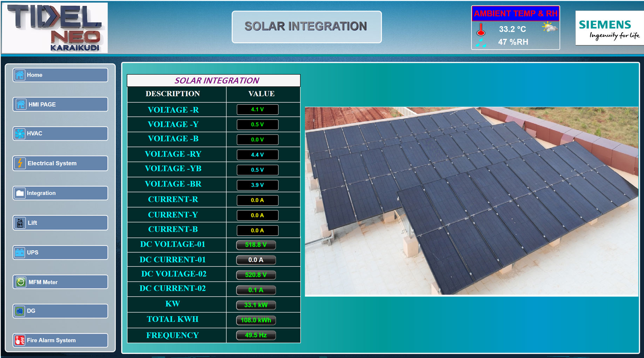Open the Electrical System label
This screenshot has height=358, width=644.
point(52,163)
